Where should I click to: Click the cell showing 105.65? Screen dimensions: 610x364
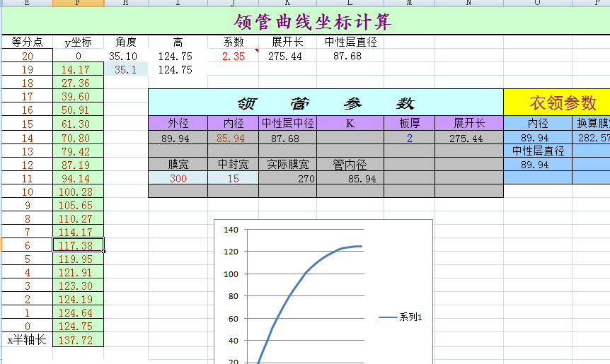(x=78, y=205)
